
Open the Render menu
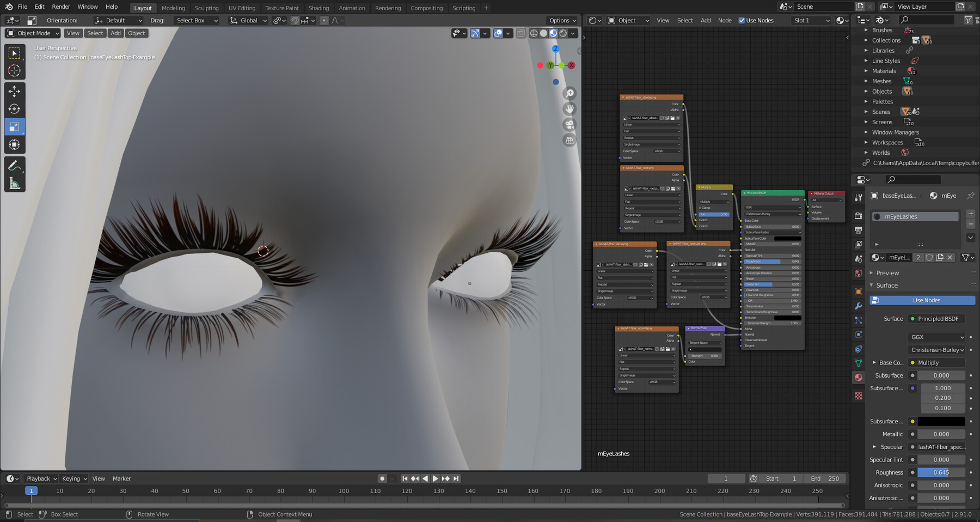[x=61, y=7]
